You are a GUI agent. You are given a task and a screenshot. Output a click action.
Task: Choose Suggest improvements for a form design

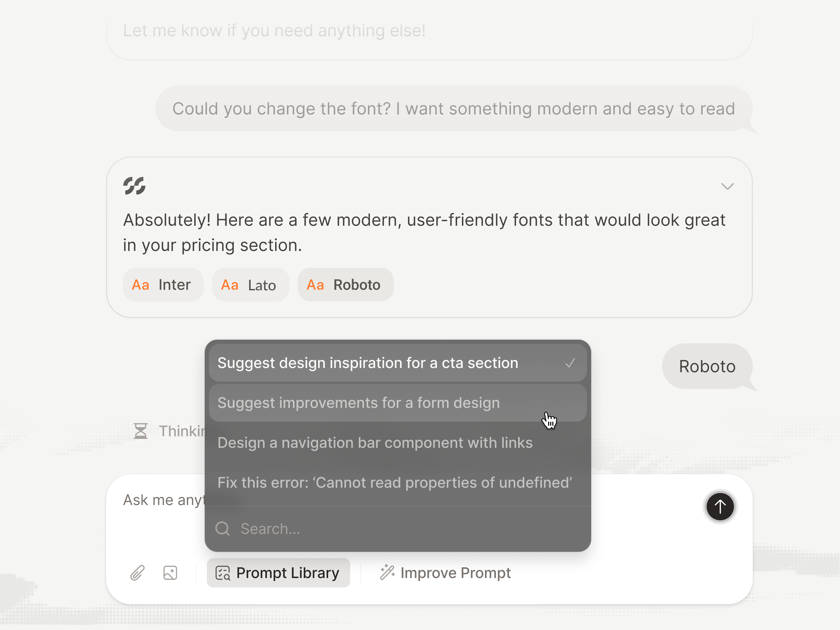398,403
